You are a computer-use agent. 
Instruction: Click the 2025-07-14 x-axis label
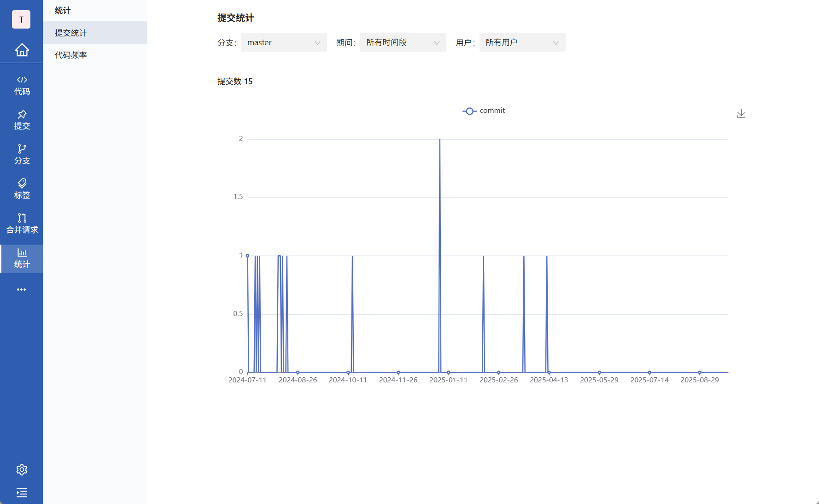tap(649, 380)
